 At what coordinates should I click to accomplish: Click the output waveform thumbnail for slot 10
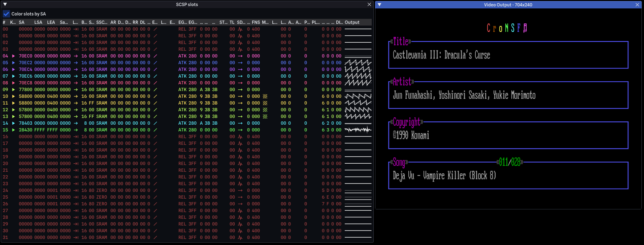tap(358, 96)
